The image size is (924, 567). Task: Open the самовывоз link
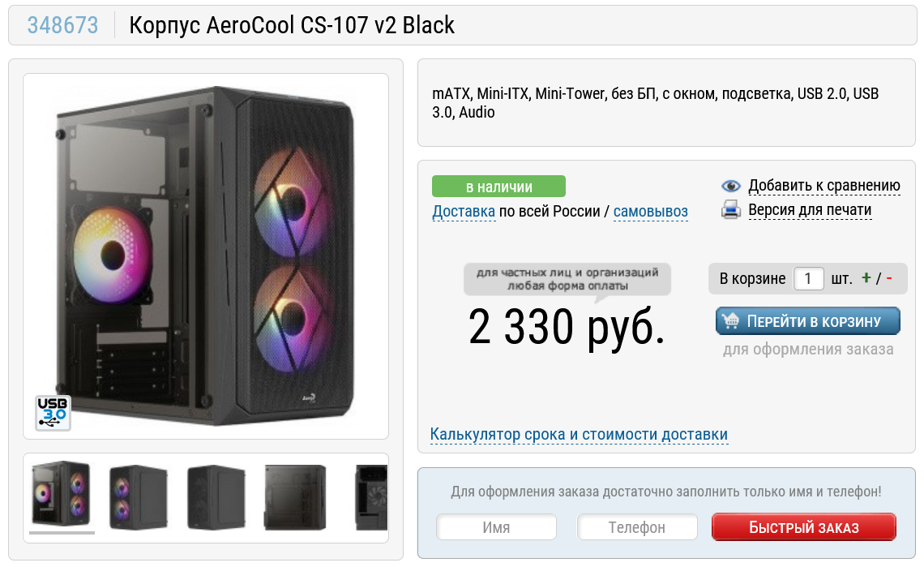651,211
